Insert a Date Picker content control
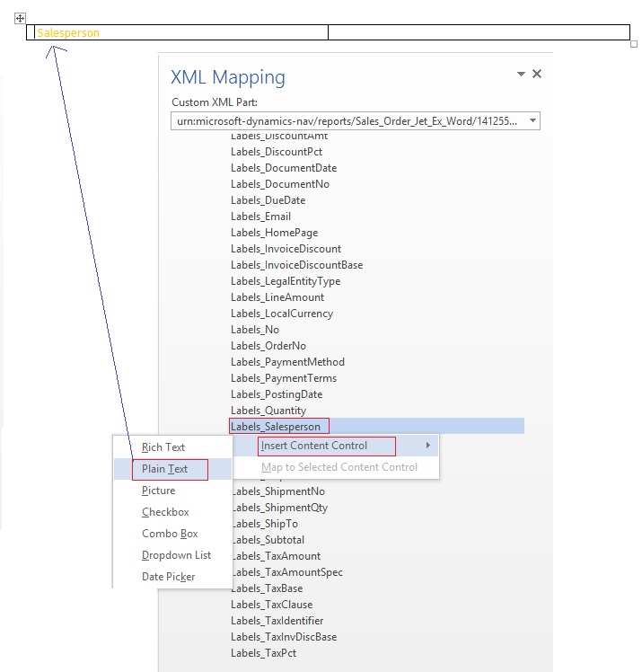Screen dimensions: 642x672 [168, 577]
